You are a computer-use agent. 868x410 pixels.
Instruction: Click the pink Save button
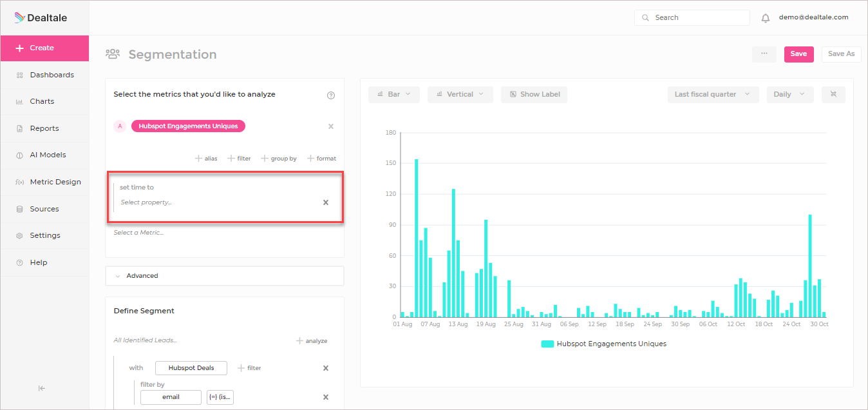(798, 54)
